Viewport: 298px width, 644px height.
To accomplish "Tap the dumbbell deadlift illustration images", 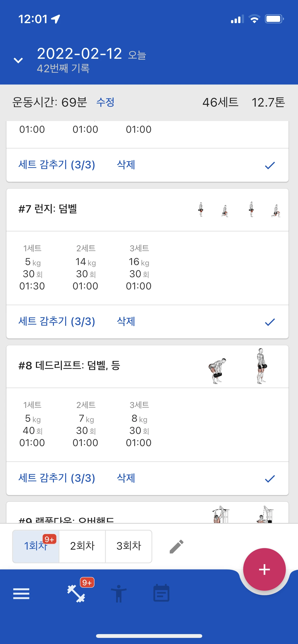I will [x=238, y=366].
